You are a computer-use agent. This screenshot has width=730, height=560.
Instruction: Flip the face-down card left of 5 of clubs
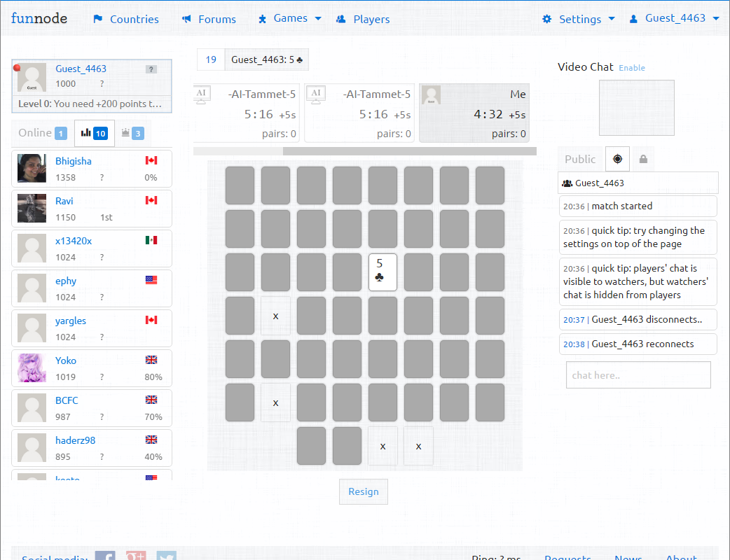point(347,272)
